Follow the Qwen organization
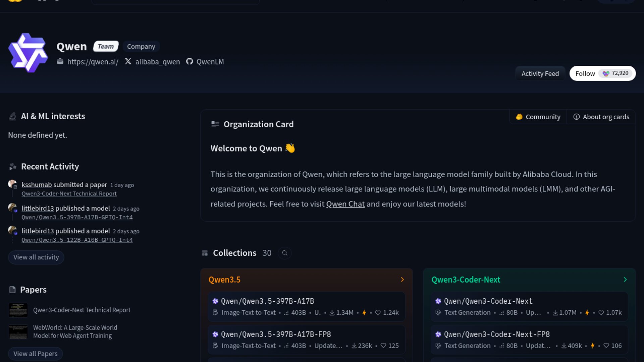 click(x=585, y=73)
